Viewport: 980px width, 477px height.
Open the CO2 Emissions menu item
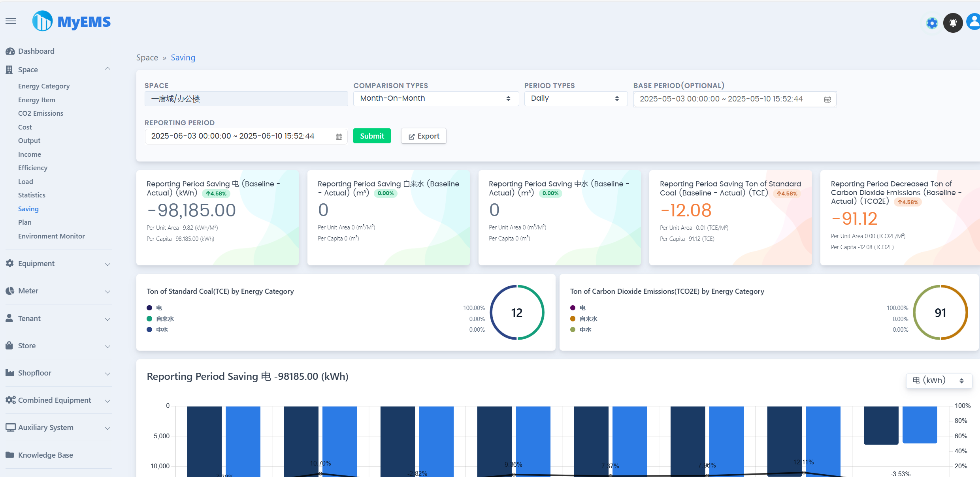click(x=41, y=113)
